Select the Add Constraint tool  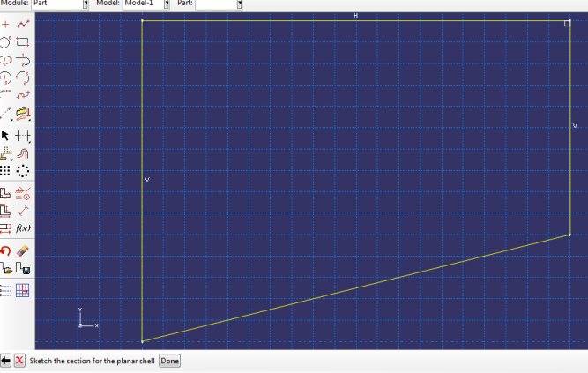click(x=23, y=194)
